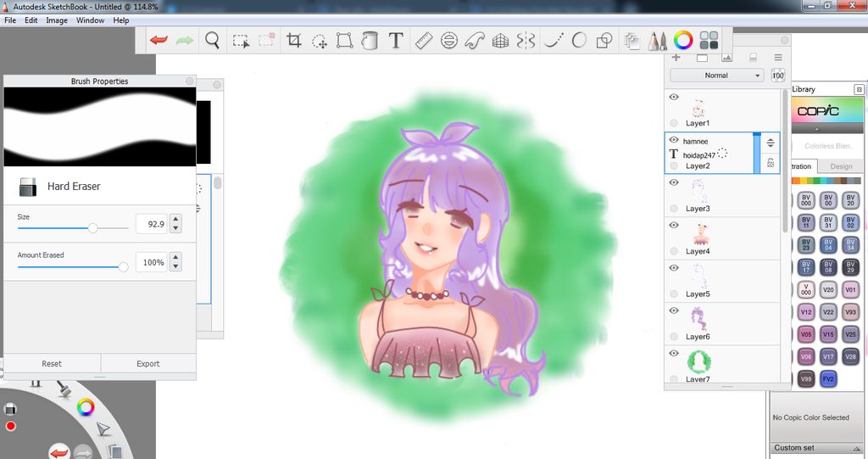
Task: Collapse the Copic banner arrow strip
Action: 817,129
